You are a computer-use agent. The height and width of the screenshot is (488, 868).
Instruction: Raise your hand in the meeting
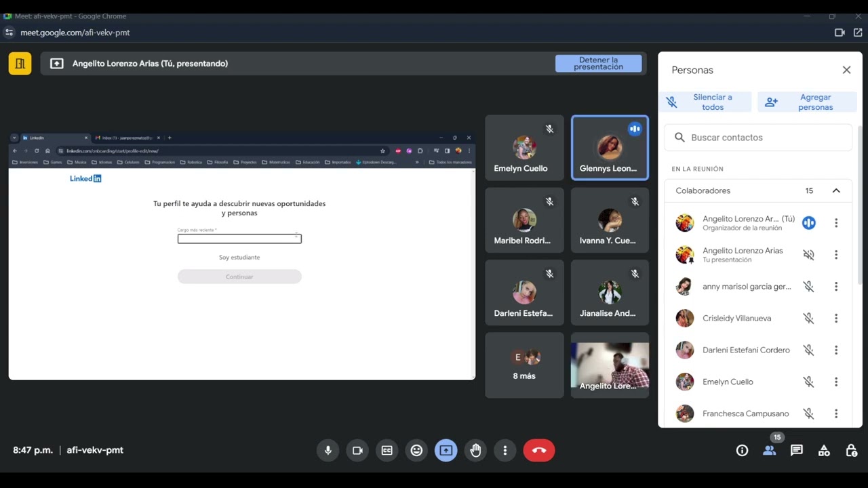pyautogui.click(x=475, y=450)
